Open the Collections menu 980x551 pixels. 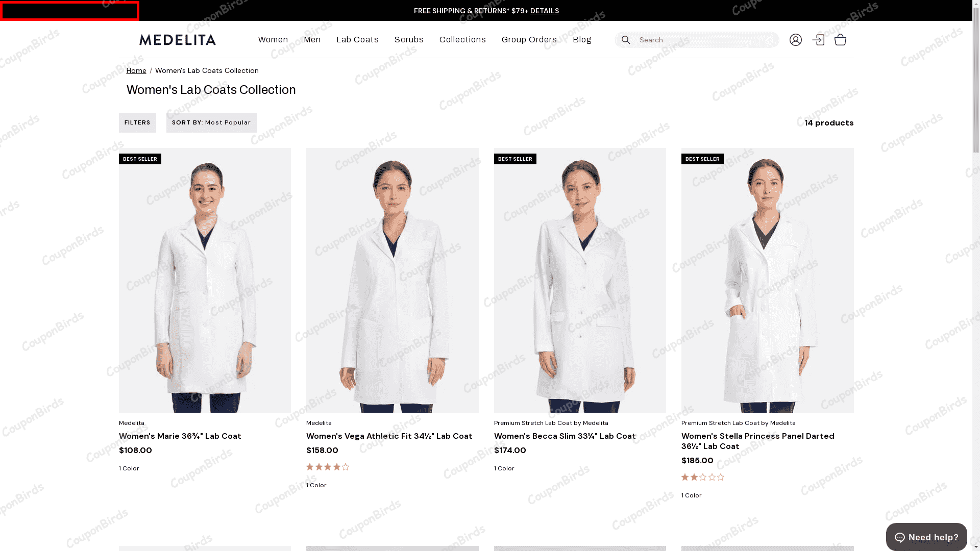462,40
